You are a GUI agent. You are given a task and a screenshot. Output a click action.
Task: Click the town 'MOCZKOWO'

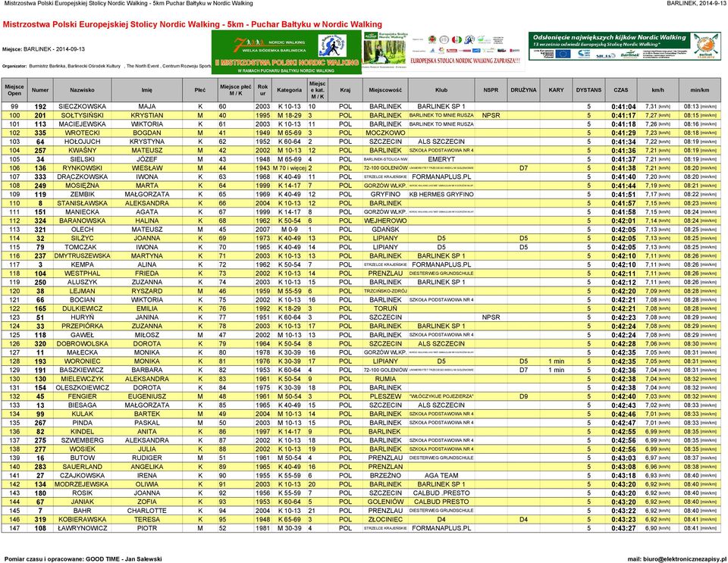click(x=385, y=133)
